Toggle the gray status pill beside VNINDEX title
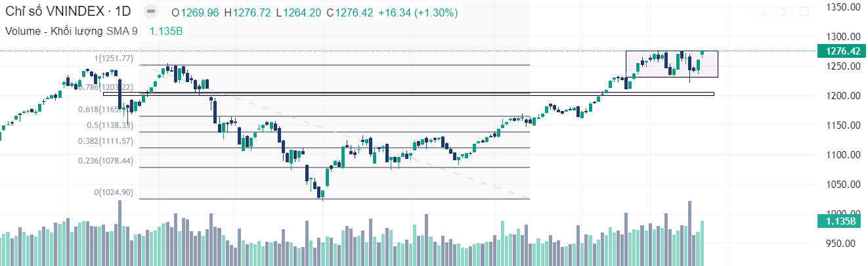Image resolution: width=868 pixels, height=266 pixels. [x=151, y=12]
